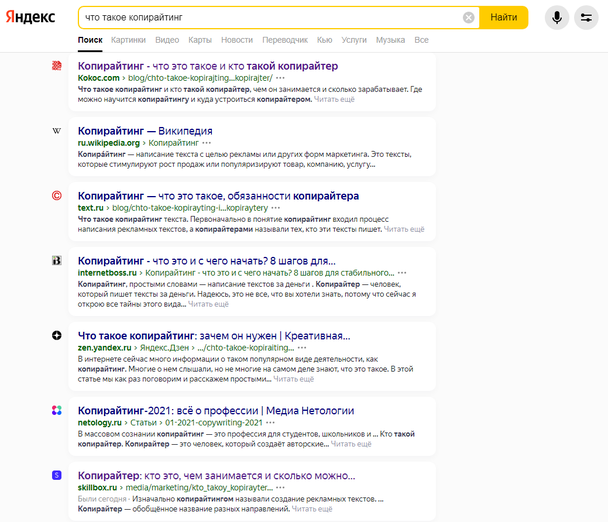Expand 'Читать ещё' in the Kokoc.com snippet
This screenshot has height=522, width=608.
(x=334, y=99)
